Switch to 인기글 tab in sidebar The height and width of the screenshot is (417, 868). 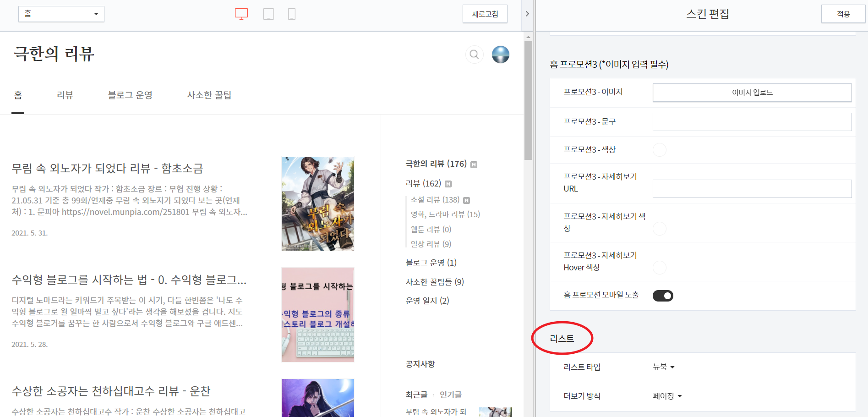(451, 395)
